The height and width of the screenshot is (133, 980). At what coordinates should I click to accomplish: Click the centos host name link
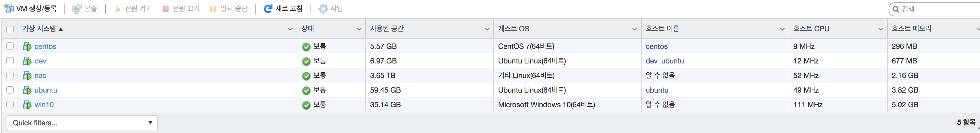click(x=656, y=46)
